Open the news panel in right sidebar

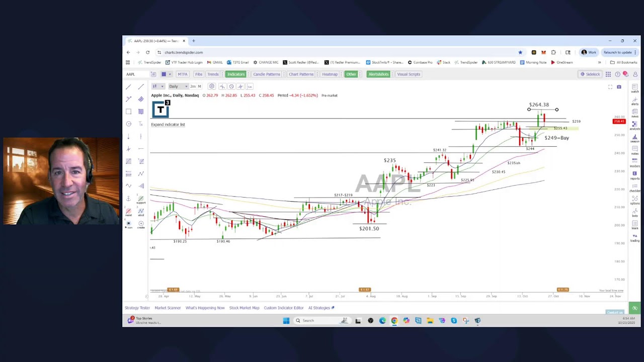pos(635,114)
